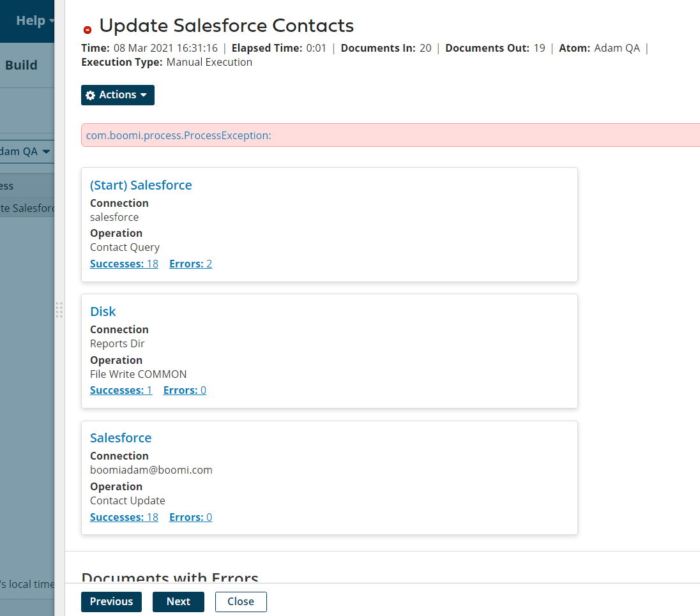Viewport: 700px width, 616px height.
Task: View Errors: 2 for the Start Salesforce shape
Action: [x=190, y=263]
